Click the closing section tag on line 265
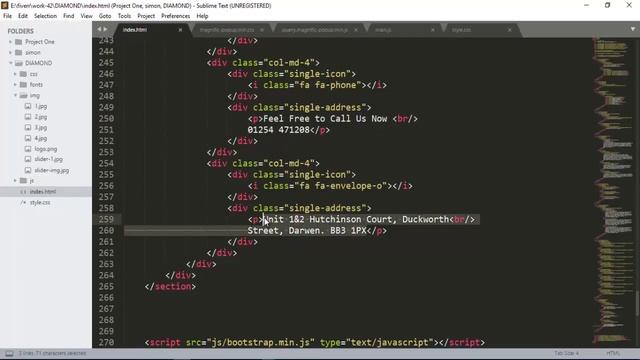640x360 pixels. pyautogui.click(x=170, y=287)
